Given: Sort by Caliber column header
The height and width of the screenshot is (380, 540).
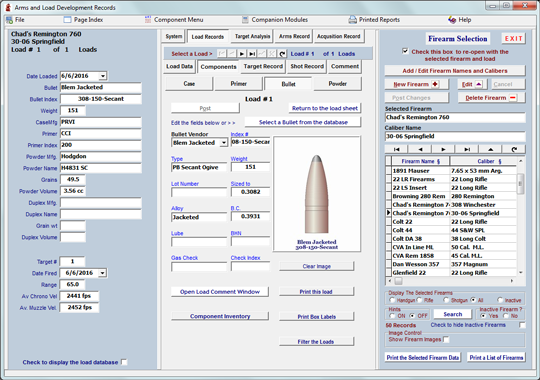Looking at the screenshot, I should click(484, 161).
